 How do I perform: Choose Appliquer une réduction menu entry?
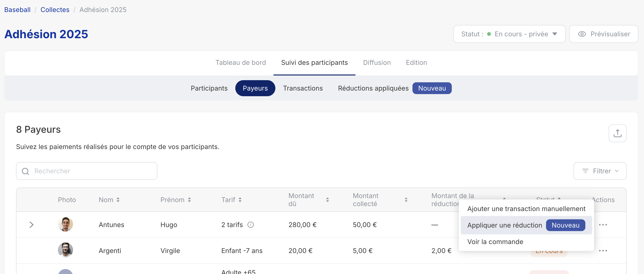(505, 225)
